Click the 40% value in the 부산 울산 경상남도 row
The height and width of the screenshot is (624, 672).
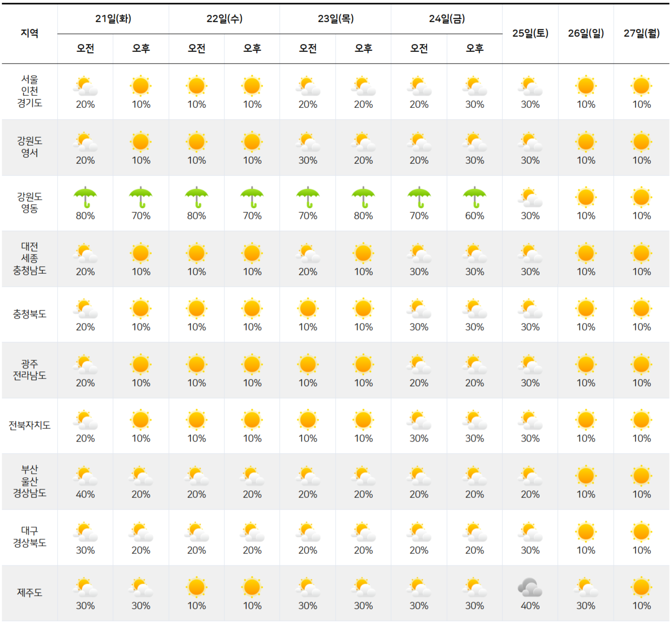[85, 494]
